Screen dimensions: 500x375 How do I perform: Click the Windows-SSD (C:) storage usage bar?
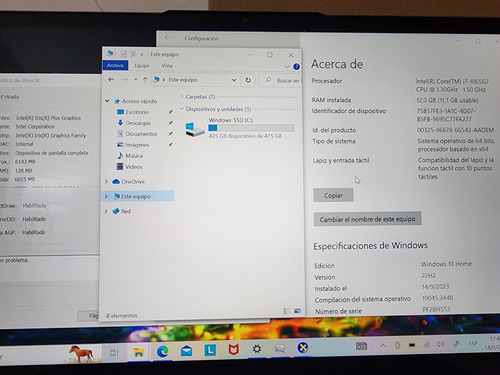(x=251, y=128)
